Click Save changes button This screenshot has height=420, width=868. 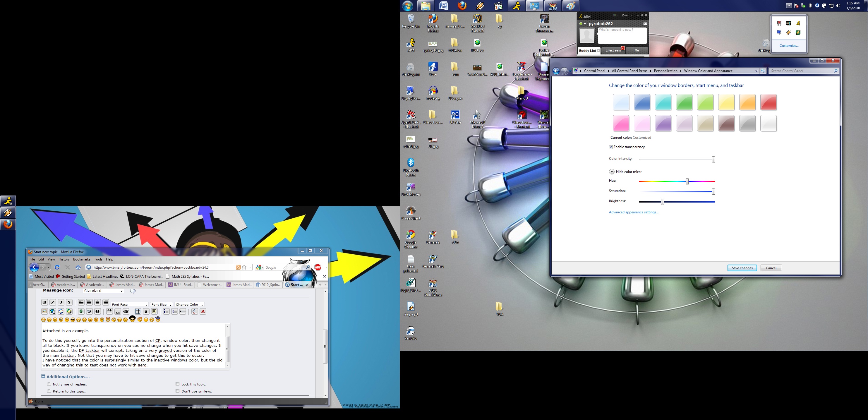tap(742, 268)
